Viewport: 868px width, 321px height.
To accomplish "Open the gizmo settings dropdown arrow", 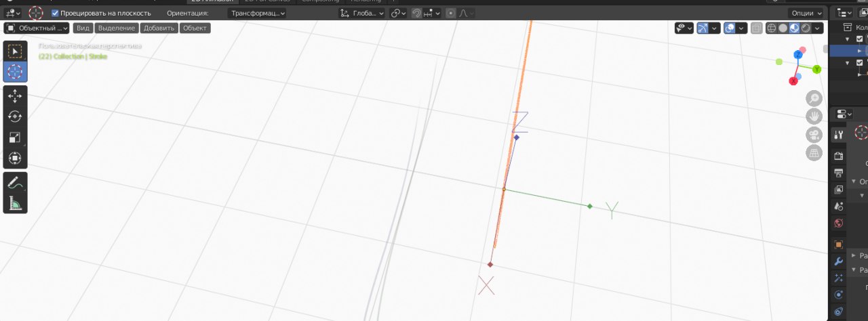I will (715, 28).
